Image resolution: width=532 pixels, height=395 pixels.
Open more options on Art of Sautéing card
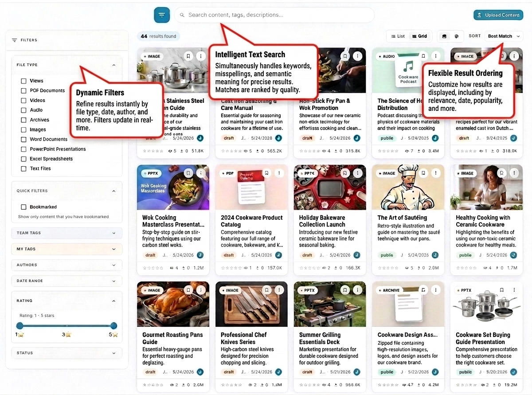pos(436,173)
